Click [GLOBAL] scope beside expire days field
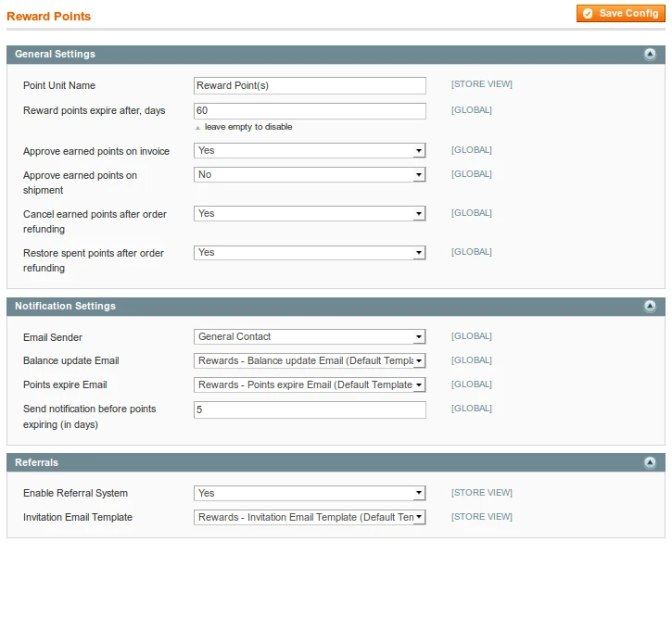Viewport: 672px width, 630px height. (471, 109)
